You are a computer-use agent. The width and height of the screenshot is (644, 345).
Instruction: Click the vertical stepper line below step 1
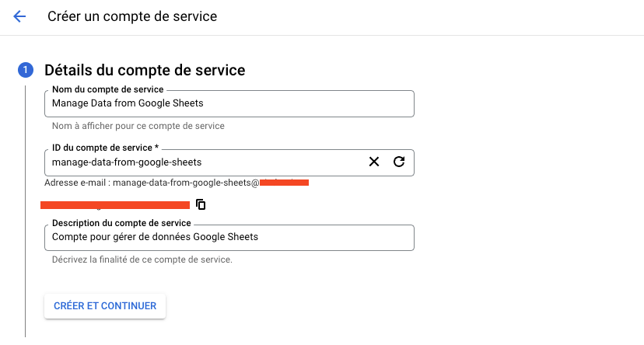pyautogui.click(x=25, y=210)
